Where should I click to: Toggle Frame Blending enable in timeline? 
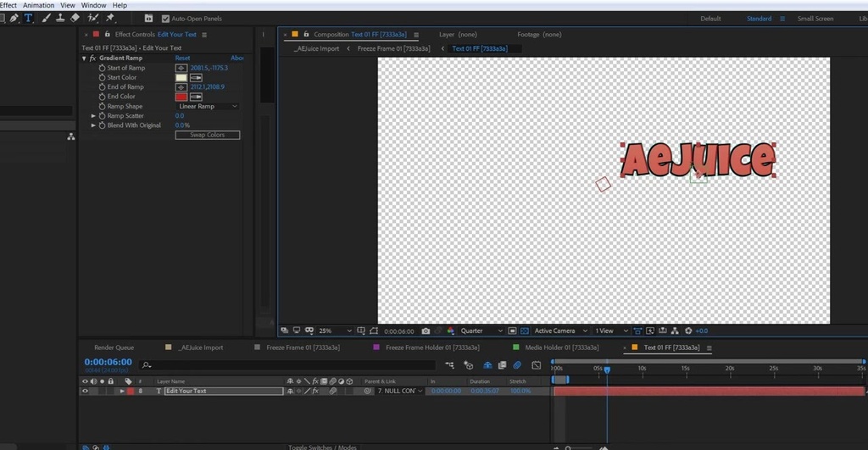502,365
